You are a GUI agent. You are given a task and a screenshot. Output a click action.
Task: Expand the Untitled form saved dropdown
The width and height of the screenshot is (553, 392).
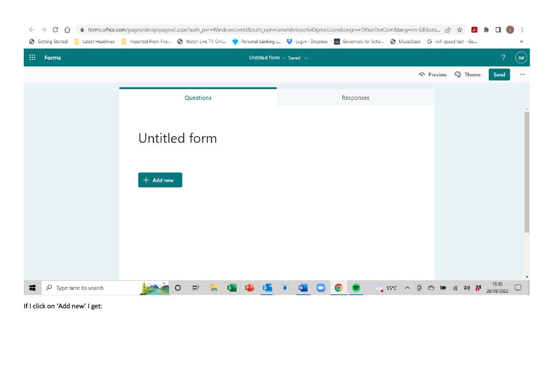(306, 58)
